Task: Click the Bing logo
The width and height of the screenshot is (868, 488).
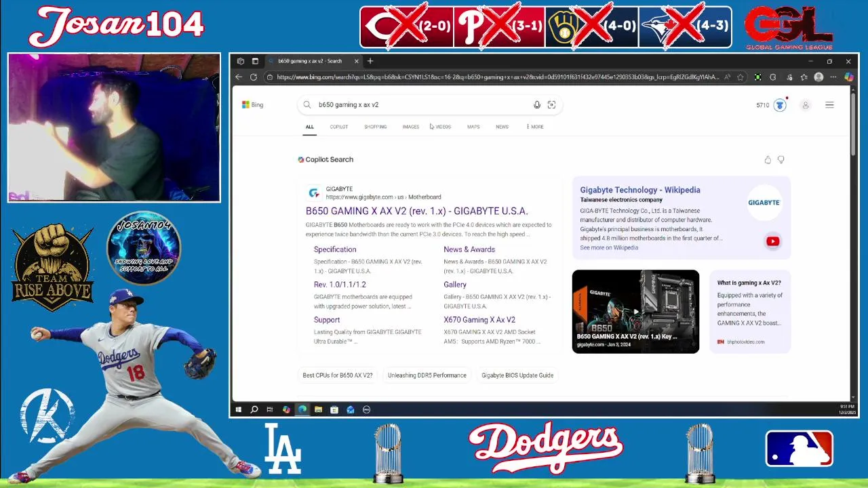Action: (253, 105)
